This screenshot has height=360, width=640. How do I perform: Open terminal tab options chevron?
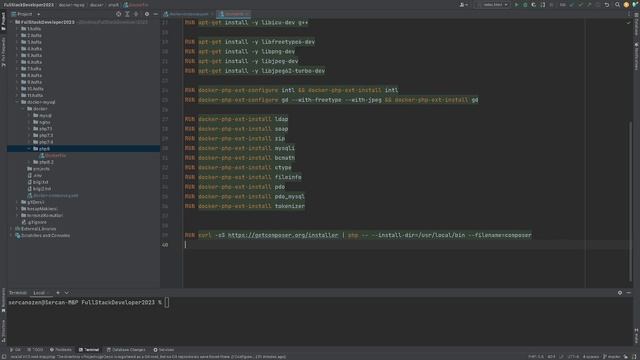[67, 293]
